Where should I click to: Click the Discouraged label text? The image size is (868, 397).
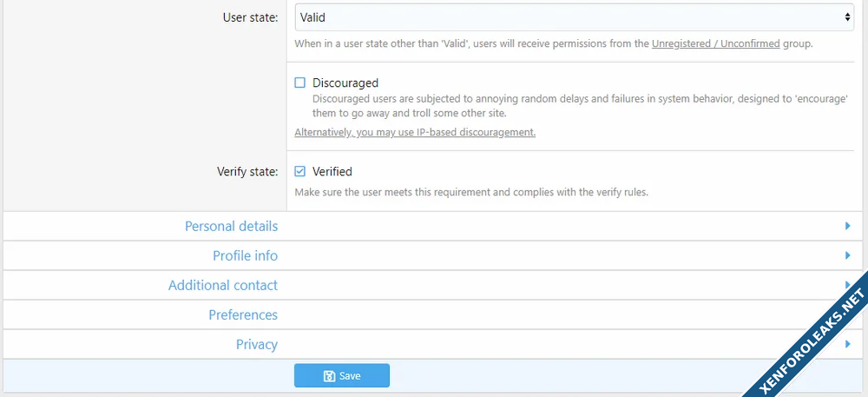click(345, 83)
